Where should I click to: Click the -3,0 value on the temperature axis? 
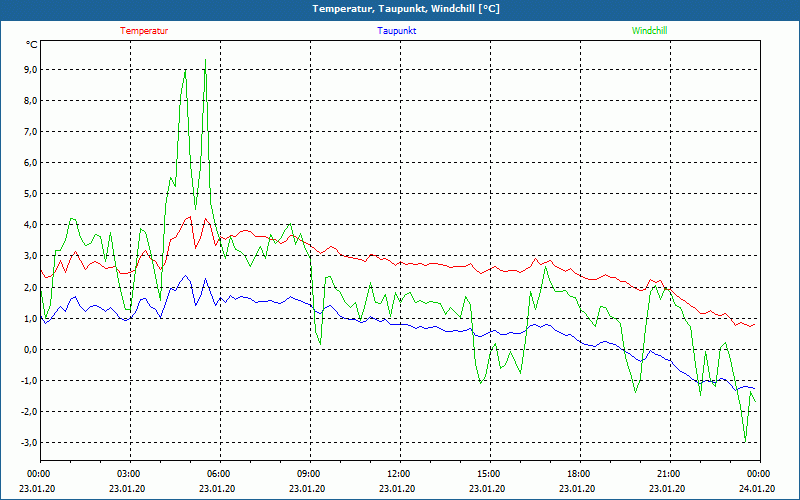pos(29,442)
